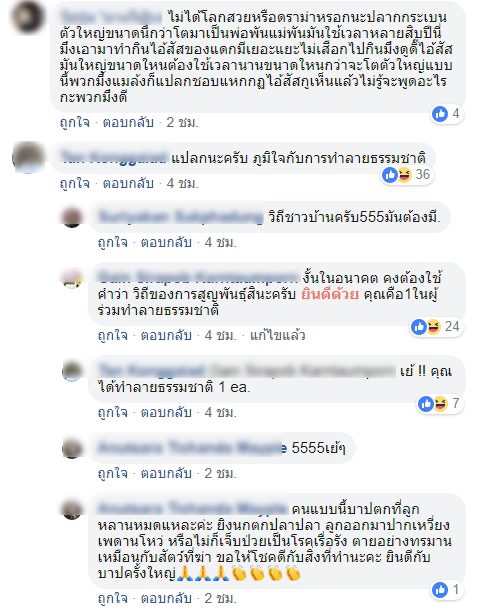
Task: Open the reactions with count 24
Action: (435, 326)
